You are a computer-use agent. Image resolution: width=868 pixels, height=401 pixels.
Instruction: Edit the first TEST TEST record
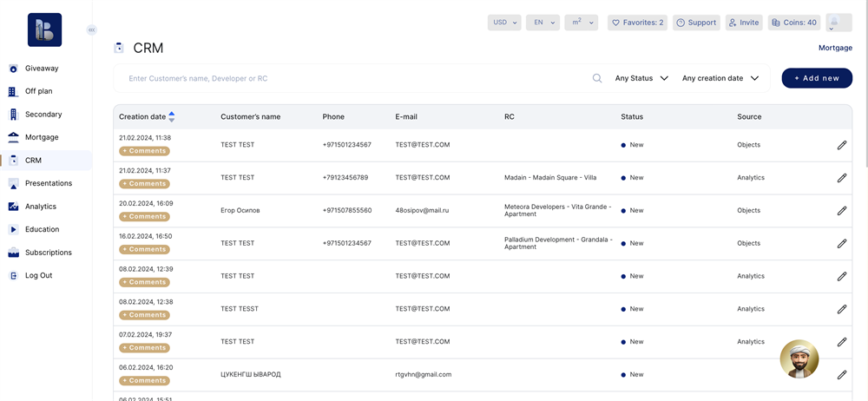(x=841, y=145)
